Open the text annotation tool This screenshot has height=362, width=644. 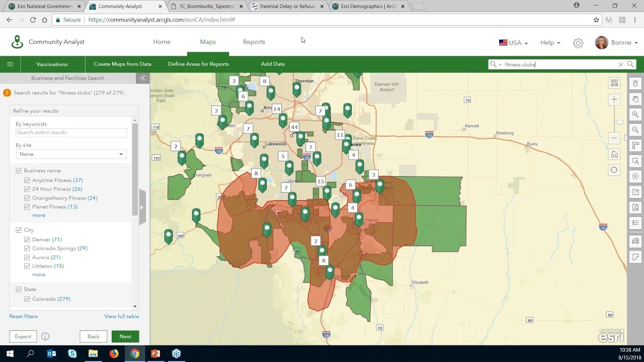point(635,161)
